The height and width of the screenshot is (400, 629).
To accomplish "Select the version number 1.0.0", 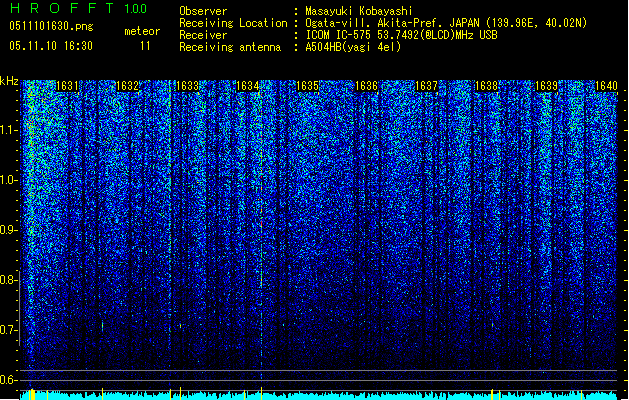I will [136, 9].
